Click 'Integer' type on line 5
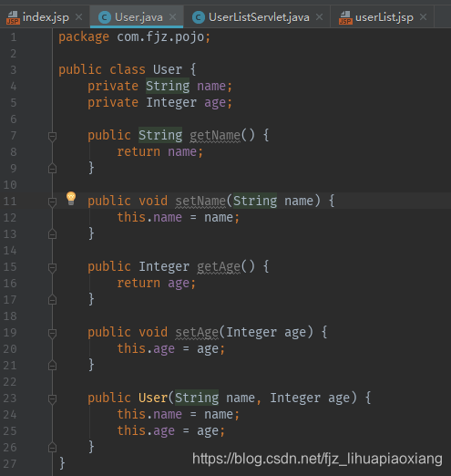Image resolution: width=451 pixels, height=476 pixels. coord(171,102)
